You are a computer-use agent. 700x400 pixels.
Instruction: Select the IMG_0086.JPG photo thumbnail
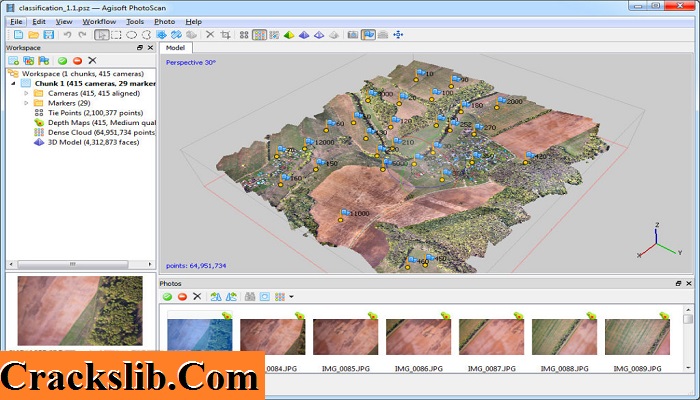[x=418, y=337]
